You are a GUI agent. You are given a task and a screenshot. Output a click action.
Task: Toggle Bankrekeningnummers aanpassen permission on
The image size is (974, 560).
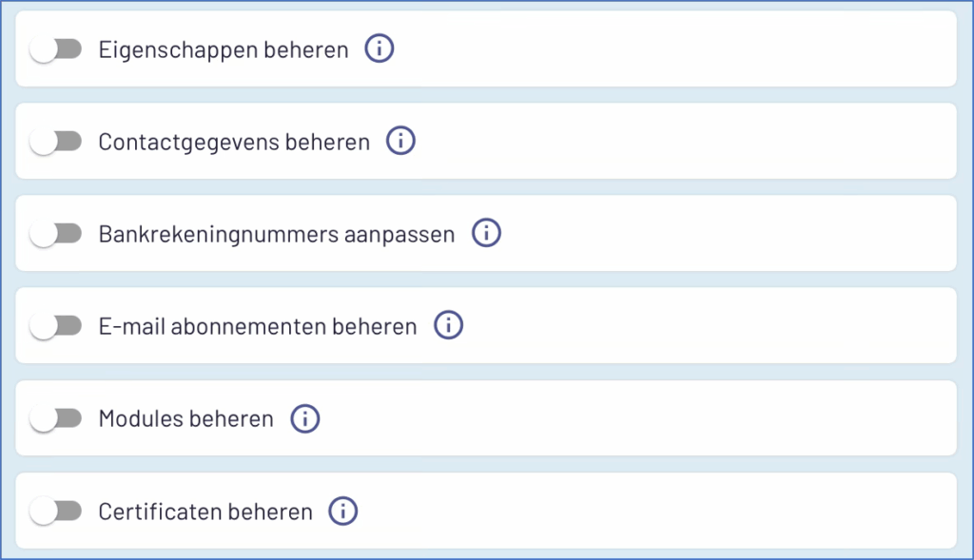pyautogui.click(x=56, y=234)
